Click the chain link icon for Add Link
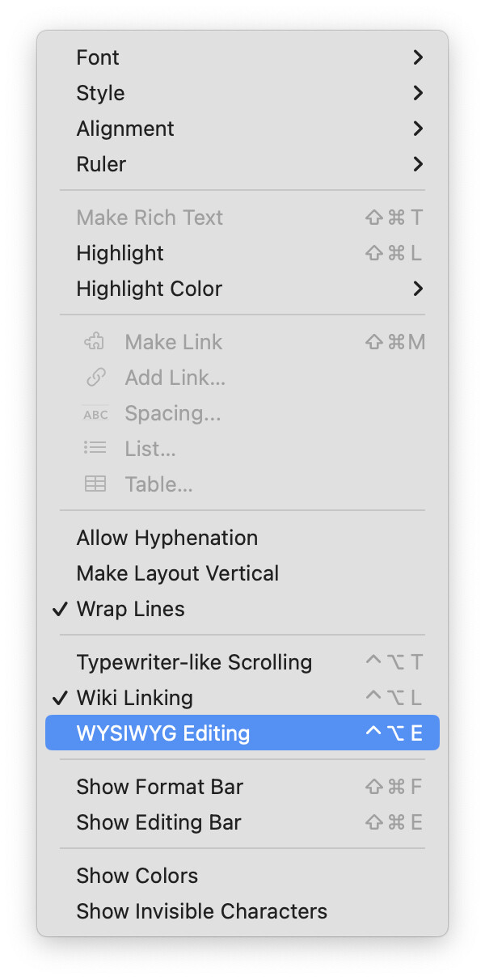Screen dimensions: 485x980 [95, 378]
